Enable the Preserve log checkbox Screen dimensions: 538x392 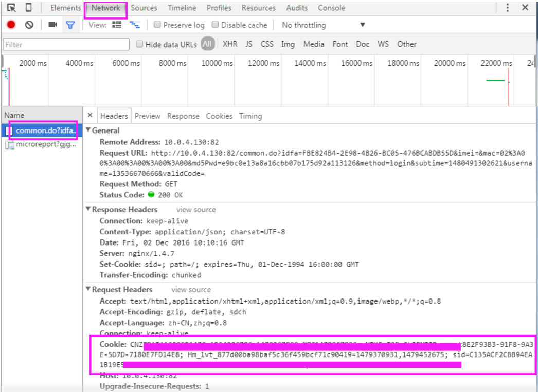tap(157, 25)
